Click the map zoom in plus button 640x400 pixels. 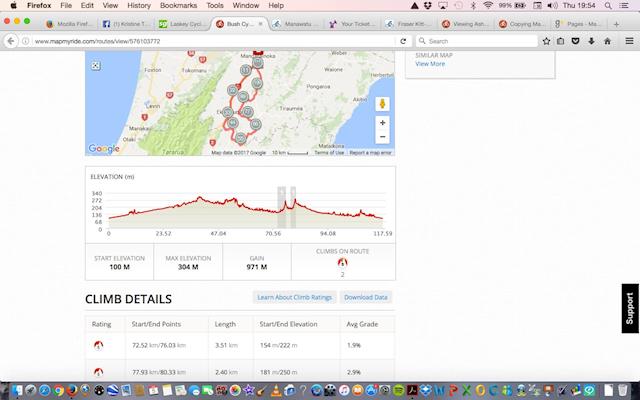point(383,123)
